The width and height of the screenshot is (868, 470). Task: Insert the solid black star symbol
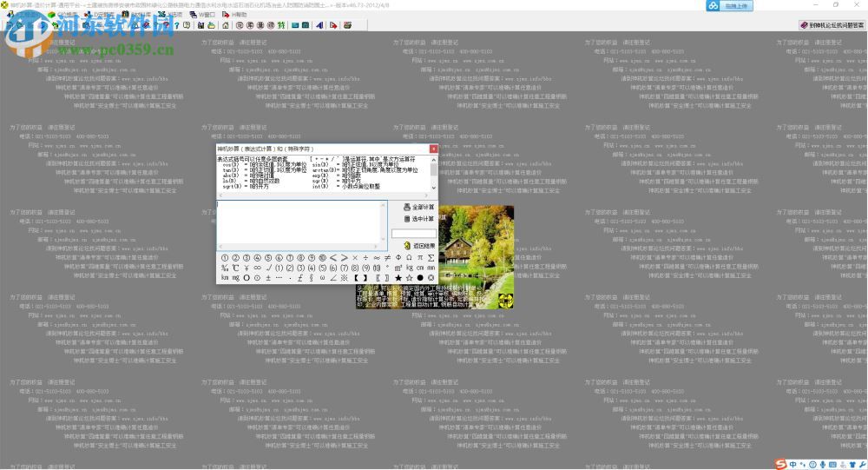(398, 278)
